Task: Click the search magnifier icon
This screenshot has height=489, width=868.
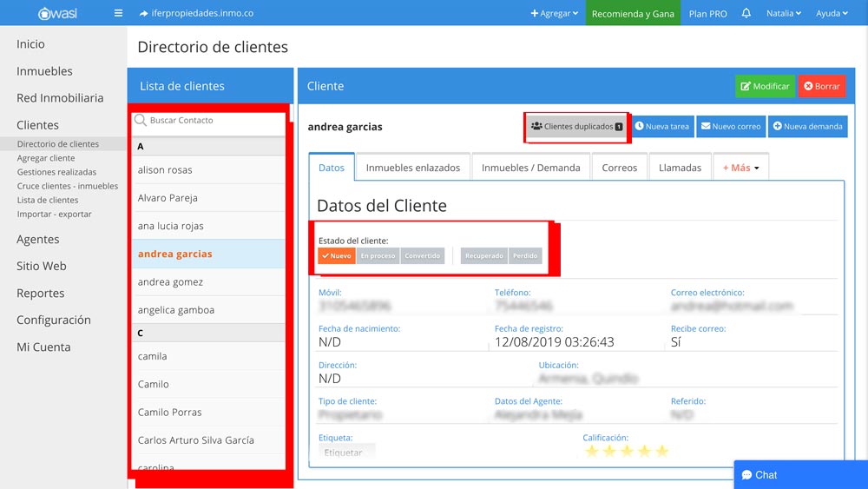Action: click(141, 121)
